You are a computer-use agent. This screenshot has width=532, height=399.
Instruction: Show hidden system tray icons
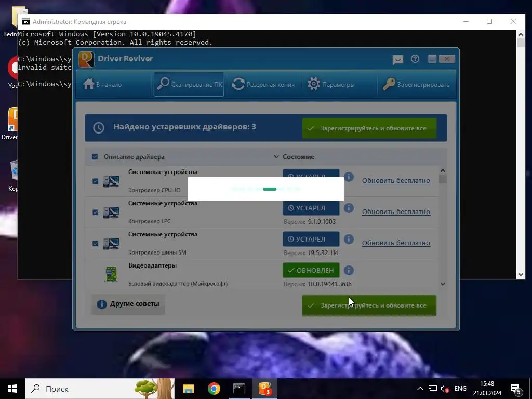[x=420, y=389]
